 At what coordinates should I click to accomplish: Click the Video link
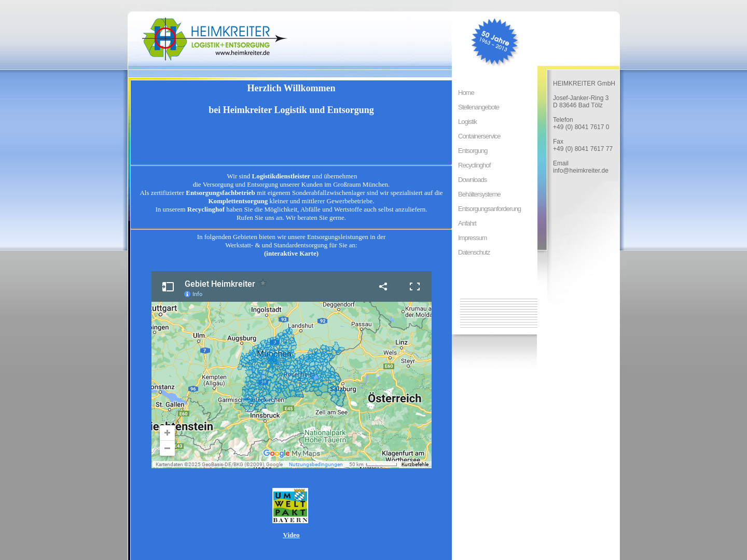coord(291,535)
